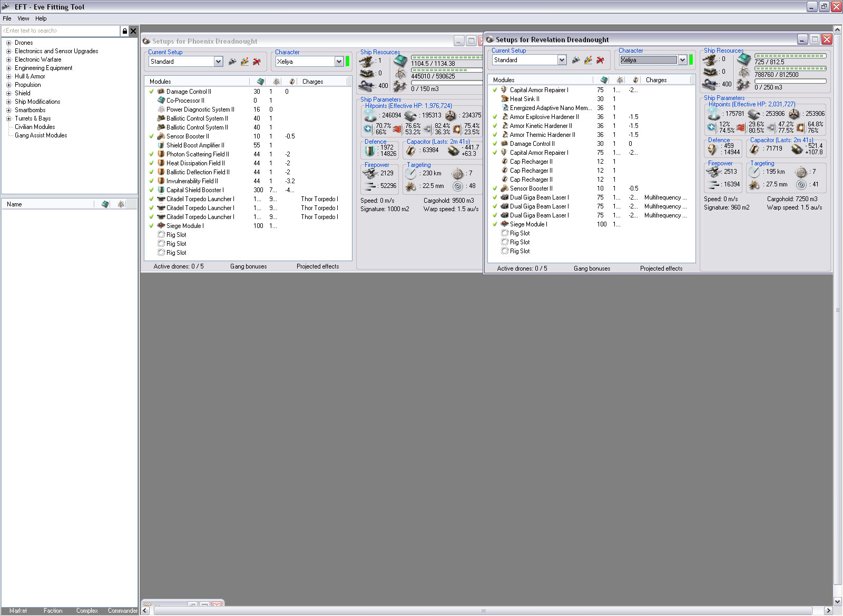Focus the module search text field

(61, 31)
